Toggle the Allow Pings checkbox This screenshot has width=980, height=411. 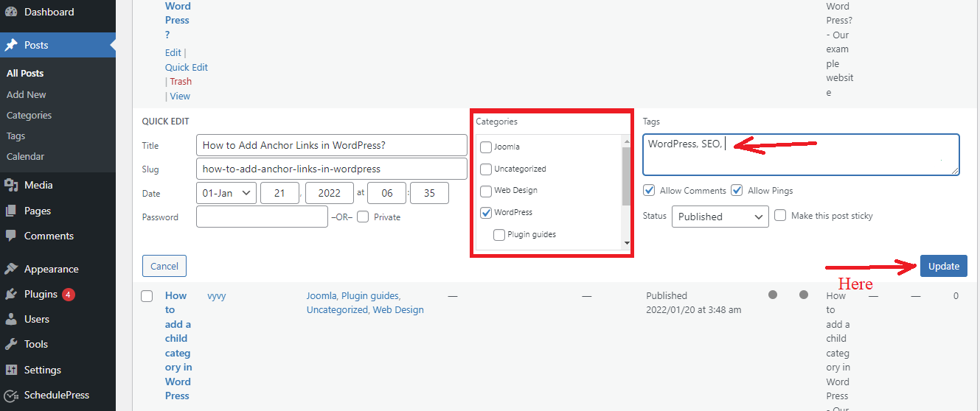(737, 190)
